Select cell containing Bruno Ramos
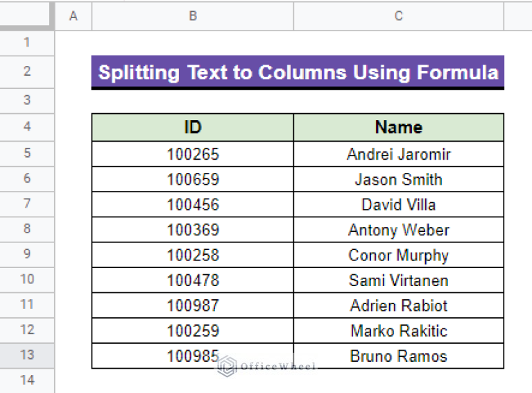This screenshot has height=393, width=532. click(398, 356)
